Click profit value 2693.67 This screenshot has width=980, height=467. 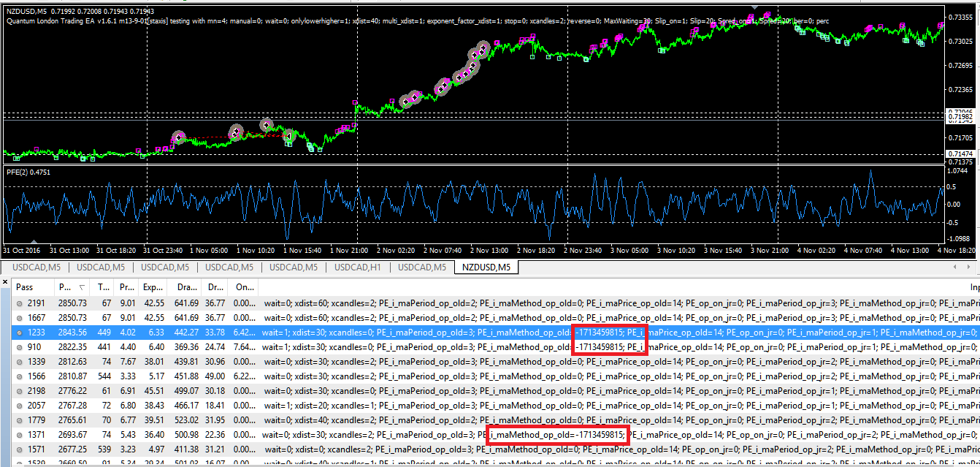click(x=72, y=435)
